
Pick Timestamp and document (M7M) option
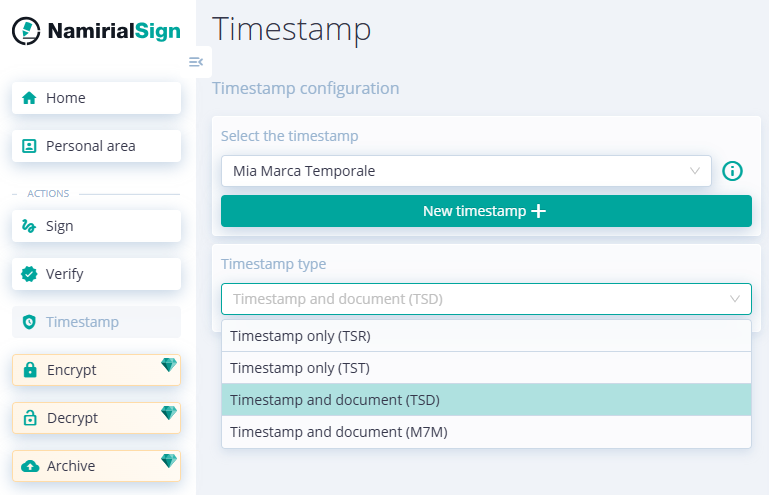pos(486,432)
